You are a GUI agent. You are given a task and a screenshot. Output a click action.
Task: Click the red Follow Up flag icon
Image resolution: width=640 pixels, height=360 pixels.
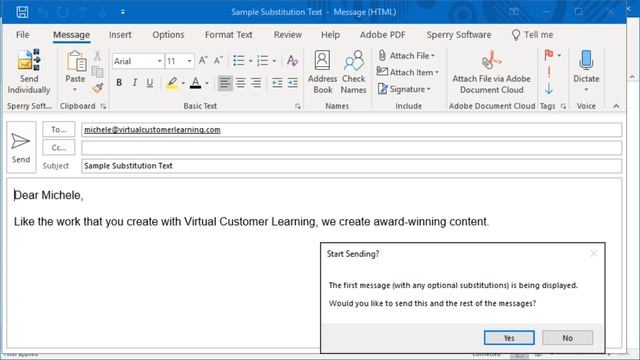[x=549, y=55]
